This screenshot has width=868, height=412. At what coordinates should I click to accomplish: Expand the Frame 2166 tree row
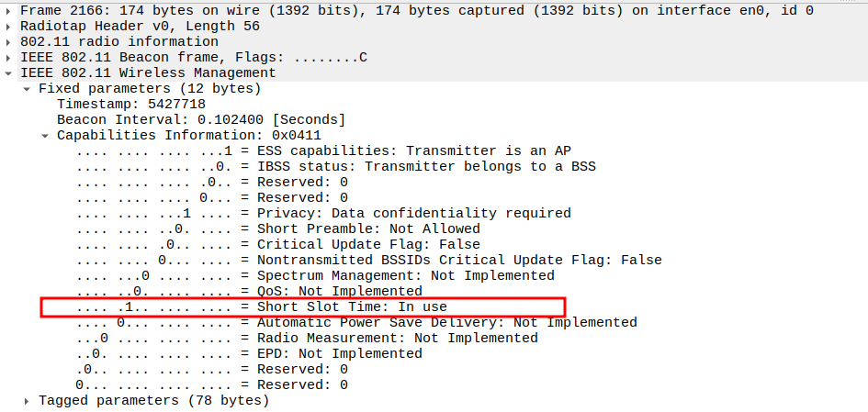pos(9,10)
